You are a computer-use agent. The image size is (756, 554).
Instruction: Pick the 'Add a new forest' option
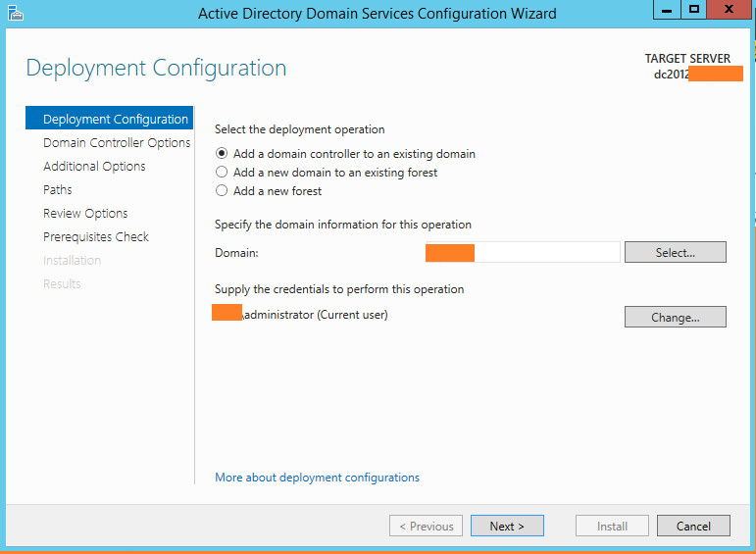click(x=222, y=191)
